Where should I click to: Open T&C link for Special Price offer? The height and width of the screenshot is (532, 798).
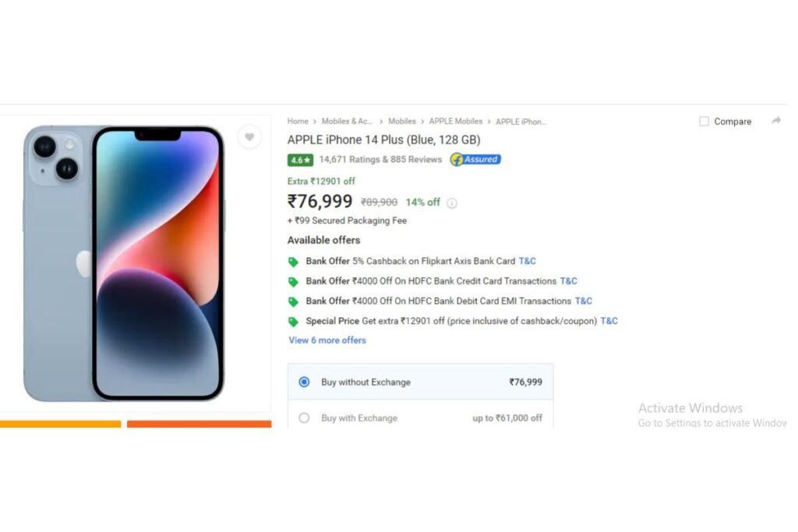pyautogui.click(x=609, y=321)
